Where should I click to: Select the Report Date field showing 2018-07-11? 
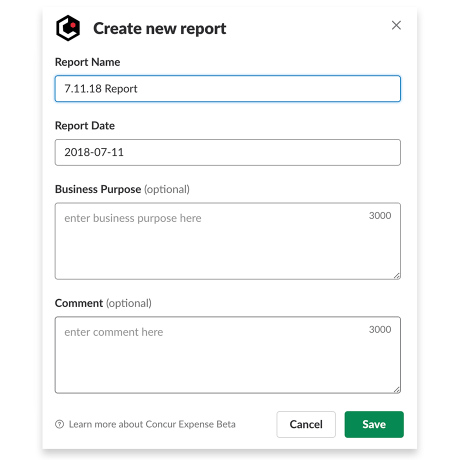tap(228, 152)
